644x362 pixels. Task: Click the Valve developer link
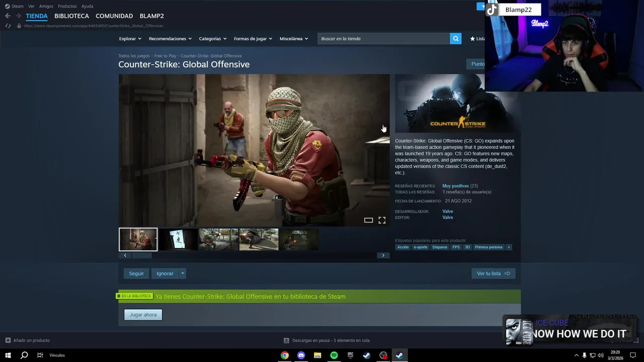[x=448, y=211]
